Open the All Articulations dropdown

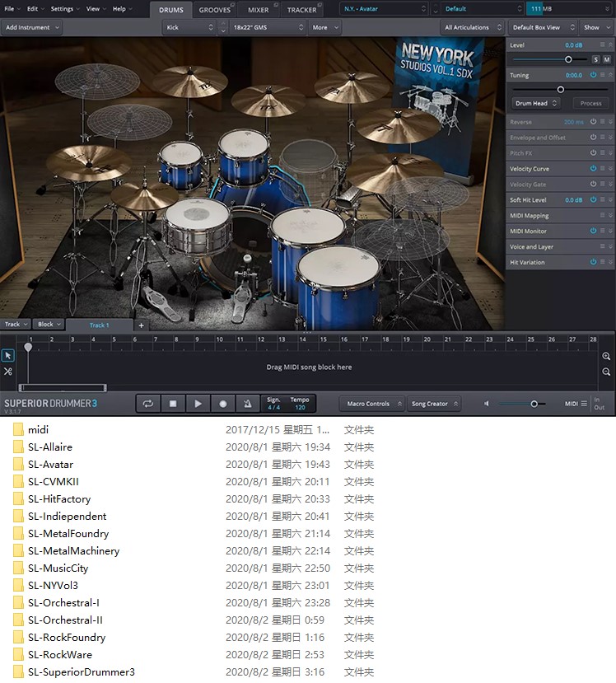click(x=473, y=27)
